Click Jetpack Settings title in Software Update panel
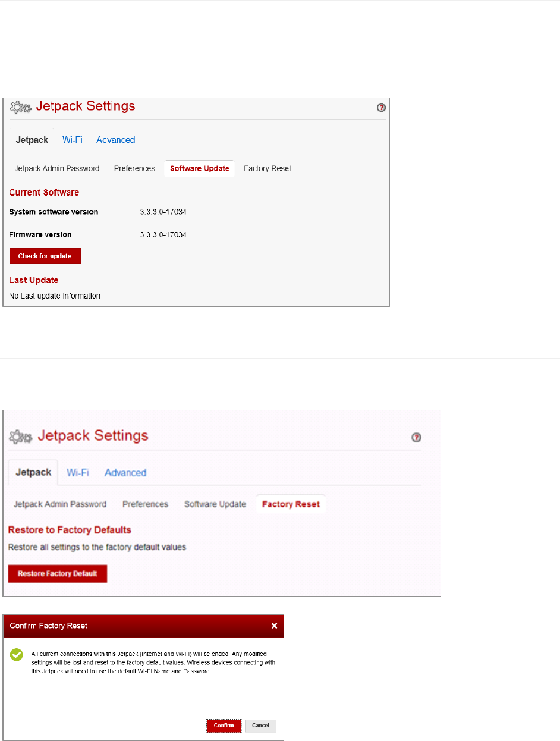The height and width of the screenshot is (741, 560). pyautogui.click(x=86, y=106)
